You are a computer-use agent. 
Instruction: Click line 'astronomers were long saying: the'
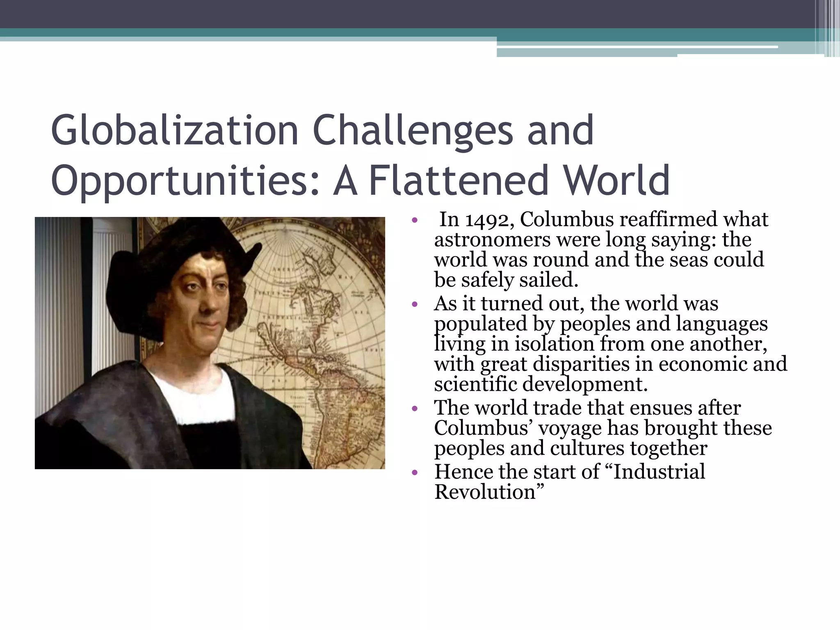point(593,240)
